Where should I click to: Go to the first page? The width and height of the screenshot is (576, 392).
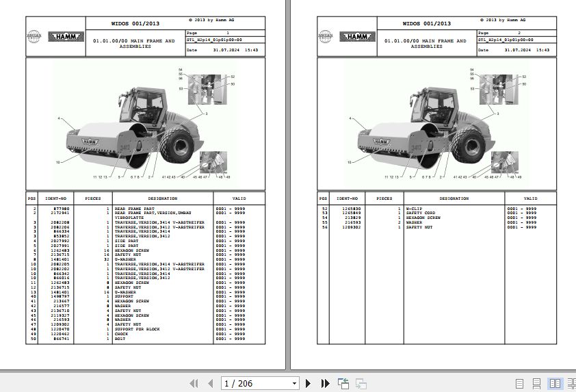coord(194,384)
